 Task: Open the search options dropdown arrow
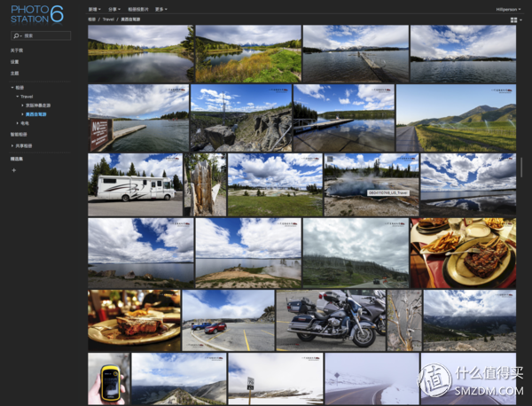pos(21,36)
